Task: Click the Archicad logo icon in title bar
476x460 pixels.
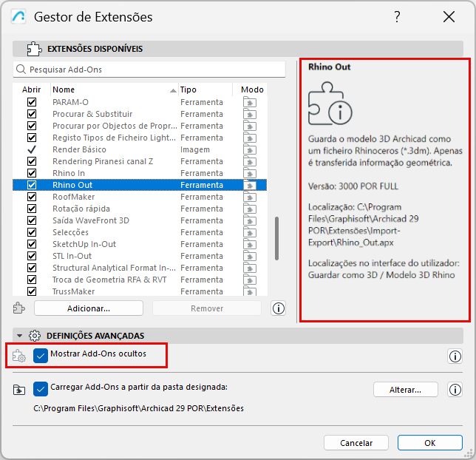Action: click(18, 17)
